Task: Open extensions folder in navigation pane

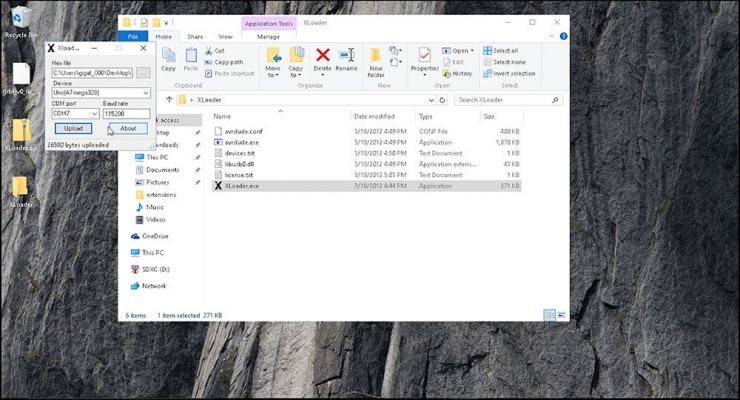Action: tap(161, 195)
